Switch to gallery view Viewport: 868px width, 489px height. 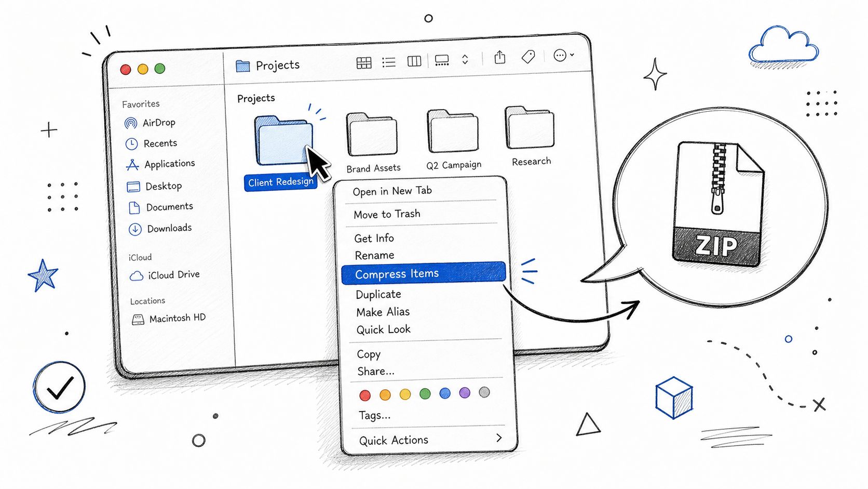click(x=442, y=60)
